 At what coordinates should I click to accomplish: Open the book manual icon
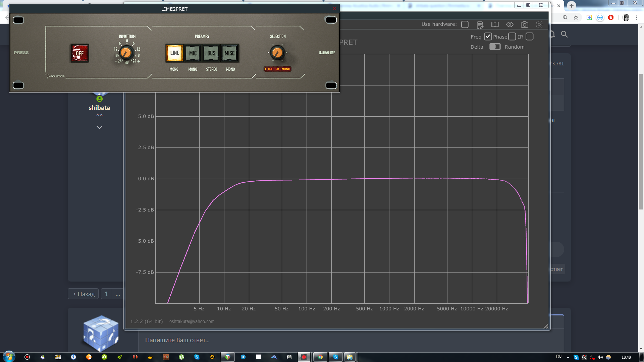click(x=495, y=24)
